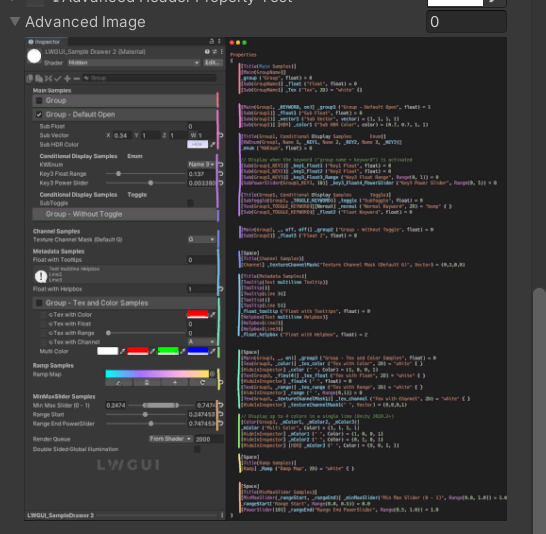Click the Range End PowerSlider handle
Image resolution: width=546 pixels, height=534 pixels.
click(151, 424)
